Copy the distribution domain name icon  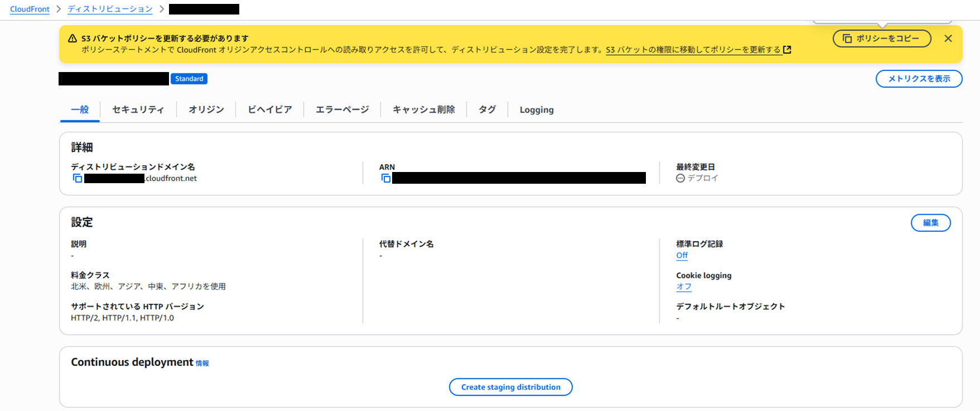[78, 178]
